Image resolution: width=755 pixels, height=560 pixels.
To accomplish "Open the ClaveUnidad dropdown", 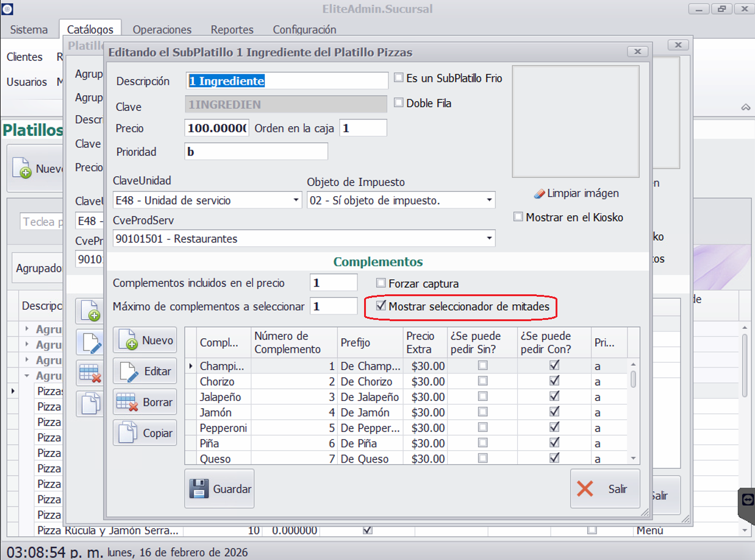I will coord(296,200).
